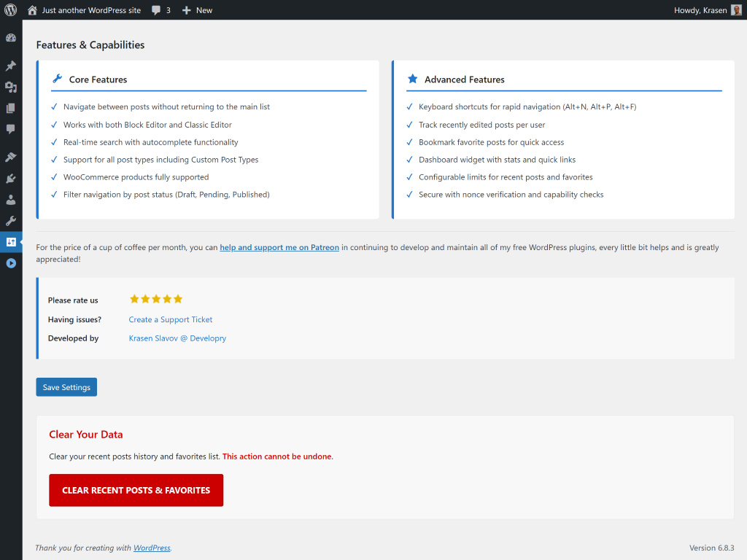Click wrench icon beside Core Features

pyautogui.click(x=57, y=79)
